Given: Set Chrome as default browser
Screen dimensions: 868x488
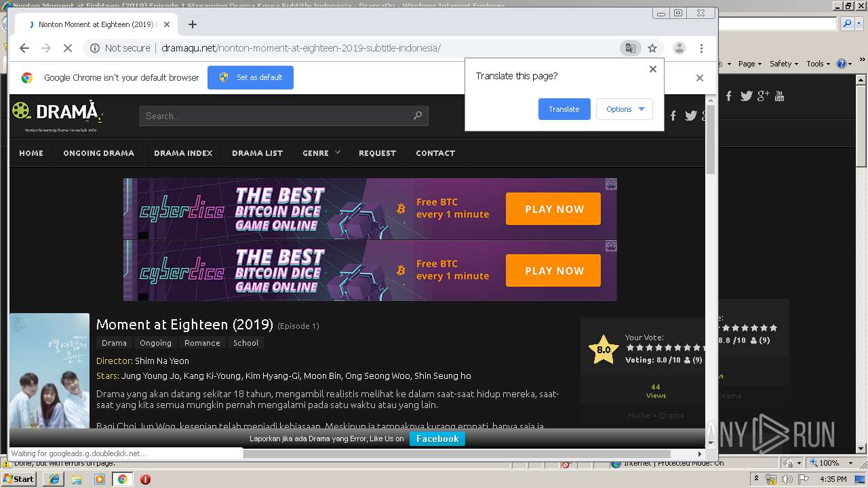Looking at the screenshot, I should tap(250, 77).
